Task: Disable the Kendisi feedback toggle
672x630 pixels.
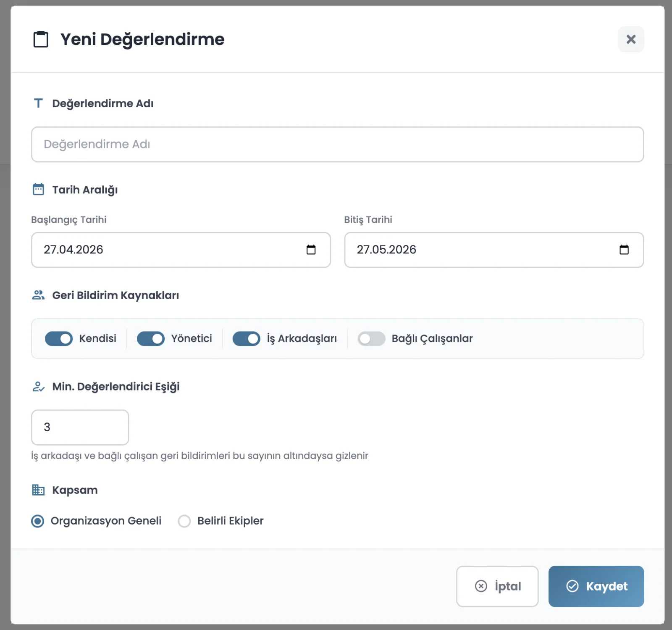Action: point(59,338)
